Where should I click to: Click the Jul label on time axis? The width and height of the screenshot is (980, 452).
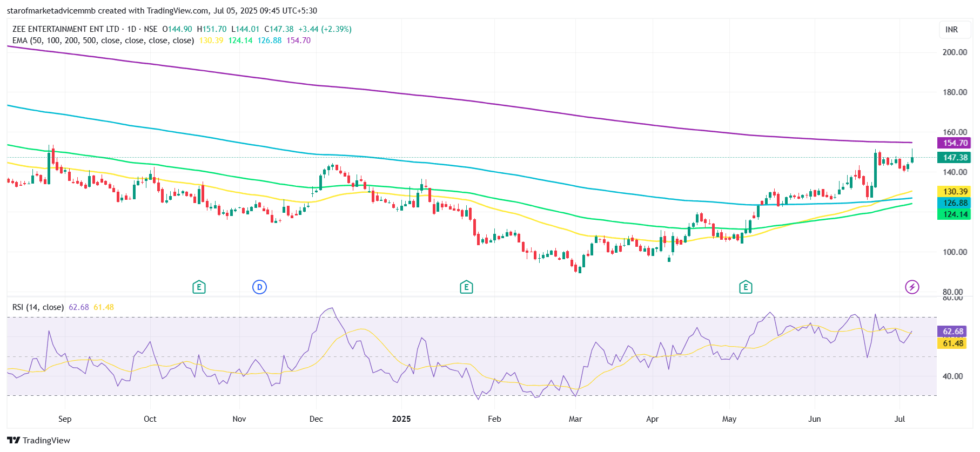900,419
